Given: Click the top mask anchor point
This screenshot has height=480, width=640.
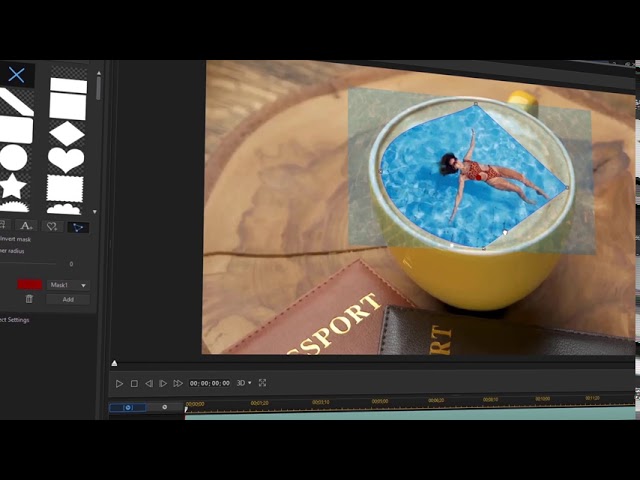Looking at the screenshot, I should coord(476,104).
